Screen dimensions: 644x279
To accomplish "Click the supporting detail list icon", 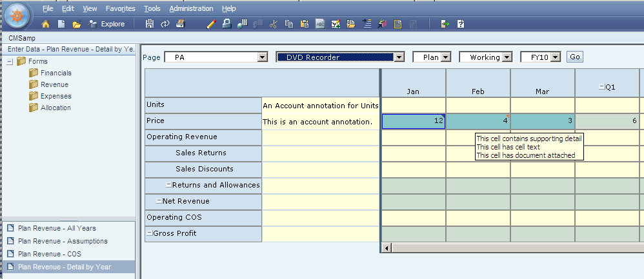I will (367, 24).
